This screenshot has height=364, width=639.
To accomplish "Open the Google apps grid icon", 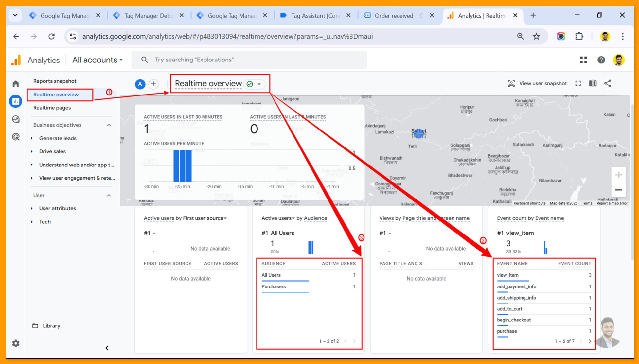I will 583,60.
